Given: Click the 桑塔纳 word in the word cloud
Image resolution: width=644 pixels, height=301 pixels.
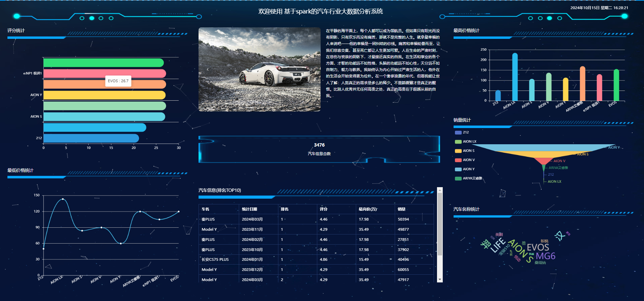Looking at the screenshot, I should point(540,262).
